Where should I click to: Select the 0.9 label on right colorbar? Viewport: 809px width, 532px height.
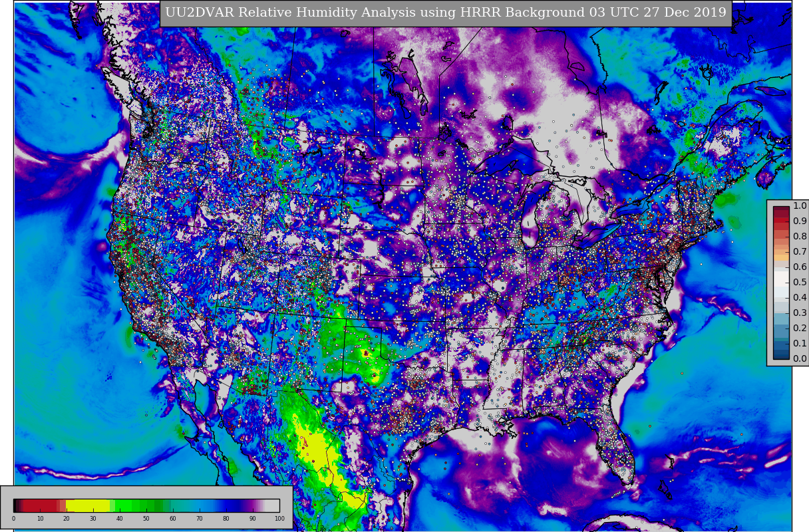click(x=800, y=221)
